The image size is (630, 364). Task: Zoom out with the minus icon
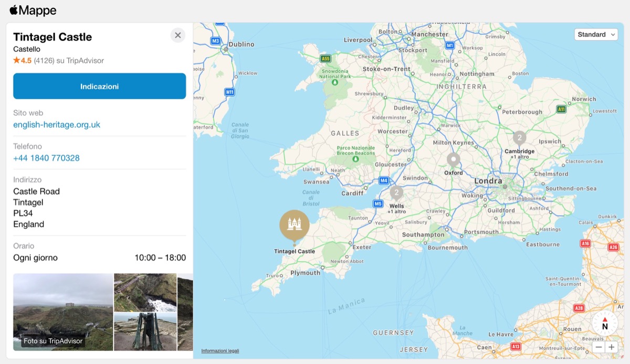coord(598,347)
